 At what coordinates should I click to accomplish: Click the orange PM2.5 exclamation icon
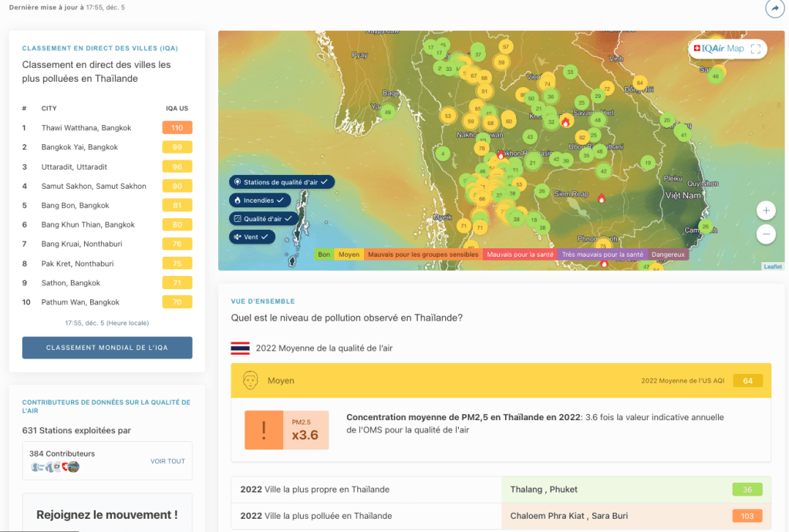[x=263, y=430]
